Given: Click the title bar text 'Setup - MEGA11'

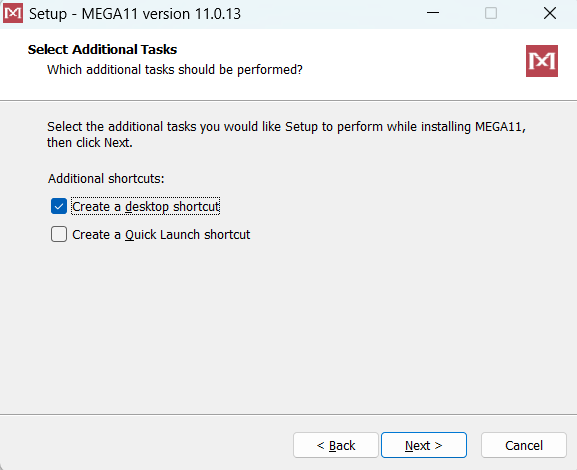Looking at the screenshot, I should click(83, 14).
